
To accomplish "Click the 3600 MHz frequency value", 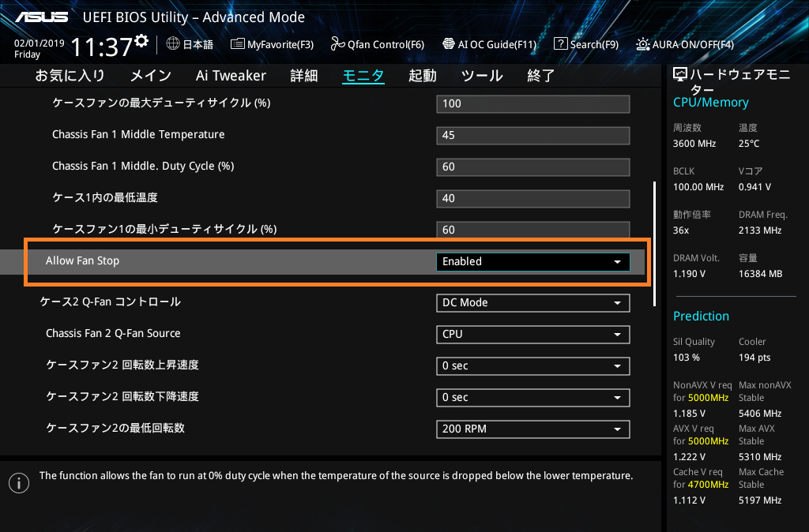I will [694, 144].
